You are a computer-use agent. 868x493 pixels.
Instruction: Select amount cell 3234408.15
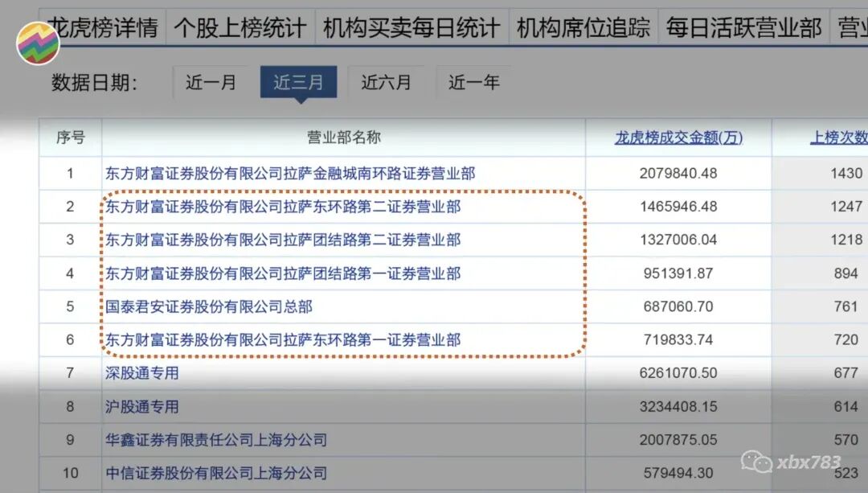[x=678, y=407]
